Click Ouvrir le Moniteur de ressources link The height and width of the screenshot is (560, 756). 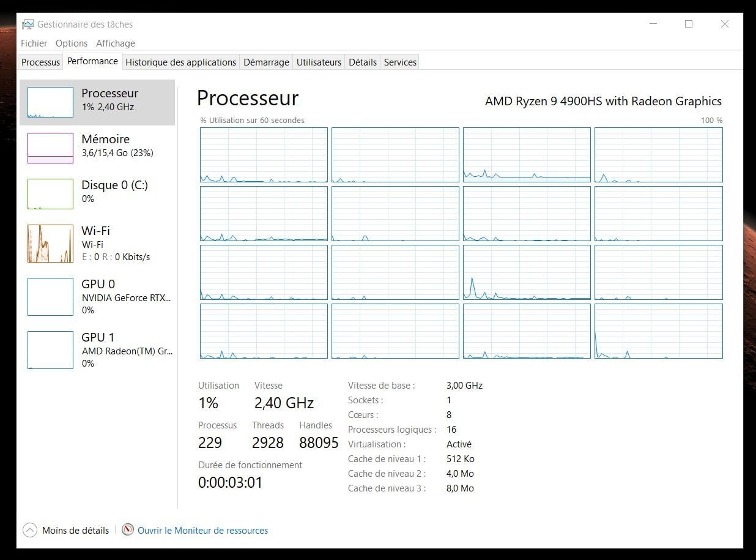click(x=202, y=531)
